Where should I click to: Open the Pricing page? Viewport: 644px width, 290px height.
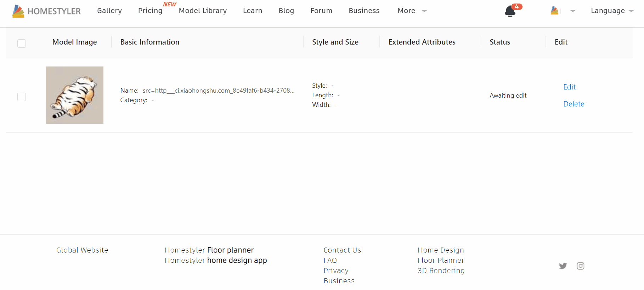pyautogui.click(x=150, y=11)
